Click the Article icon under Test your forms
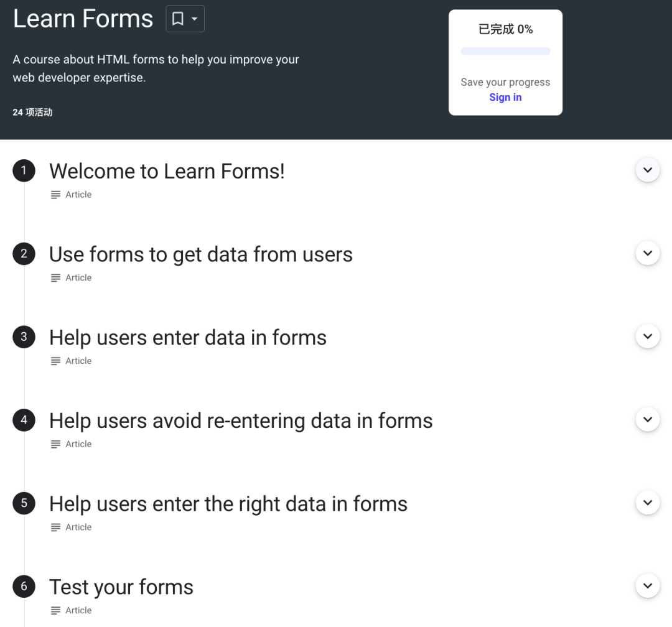This screenshot has height=627, width=672. tap(55, 611)
